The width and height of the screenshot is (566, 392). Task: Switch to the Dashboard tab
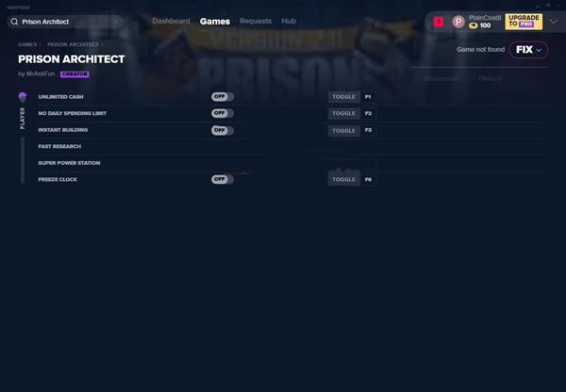point(171,21)
